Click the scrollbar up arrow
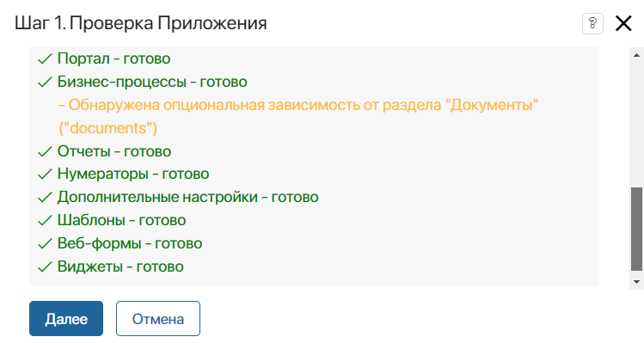 click(636, 55)
